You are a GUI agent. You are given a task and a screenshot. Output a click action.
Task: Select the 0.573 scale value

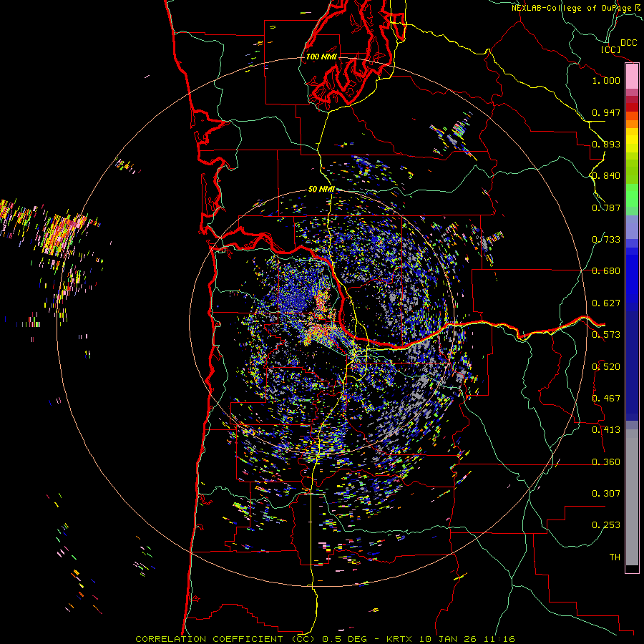tap(606, 335)
